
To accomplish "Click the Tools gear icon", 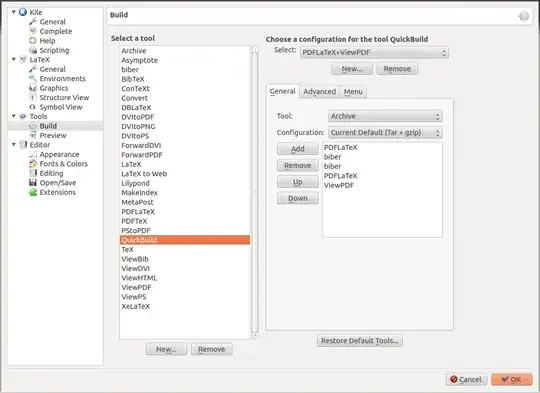I will (x=23, y=116).
